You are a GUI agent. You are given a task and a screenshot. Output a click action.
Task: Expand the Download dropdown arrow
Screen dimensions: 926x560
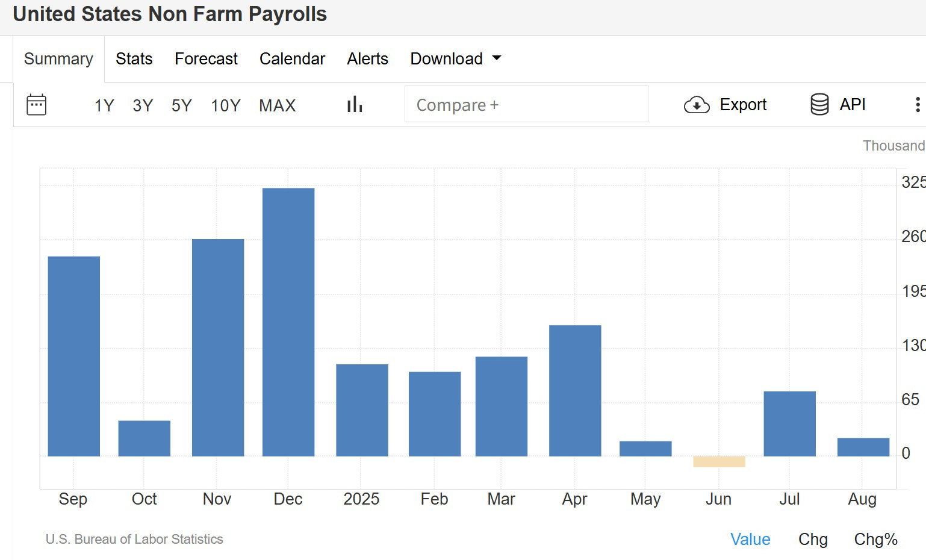point(497,58)
